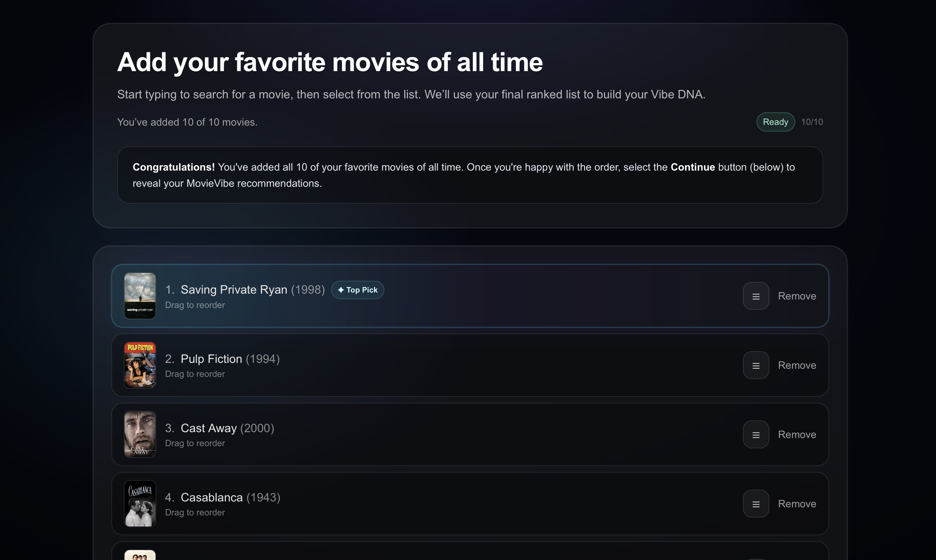
Task: Click the congratulations message box
Action: pyautogui.click(x=469, y=175)
